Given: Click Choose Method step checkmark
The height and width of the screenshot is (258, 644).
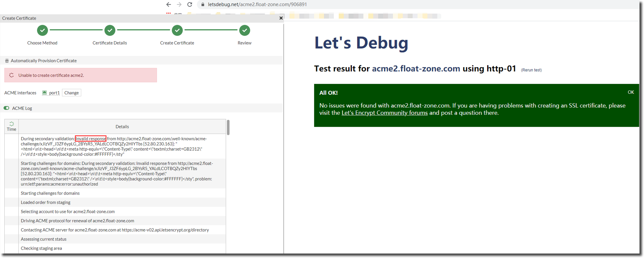Looking at the screenshot, I should pos(42,30).
